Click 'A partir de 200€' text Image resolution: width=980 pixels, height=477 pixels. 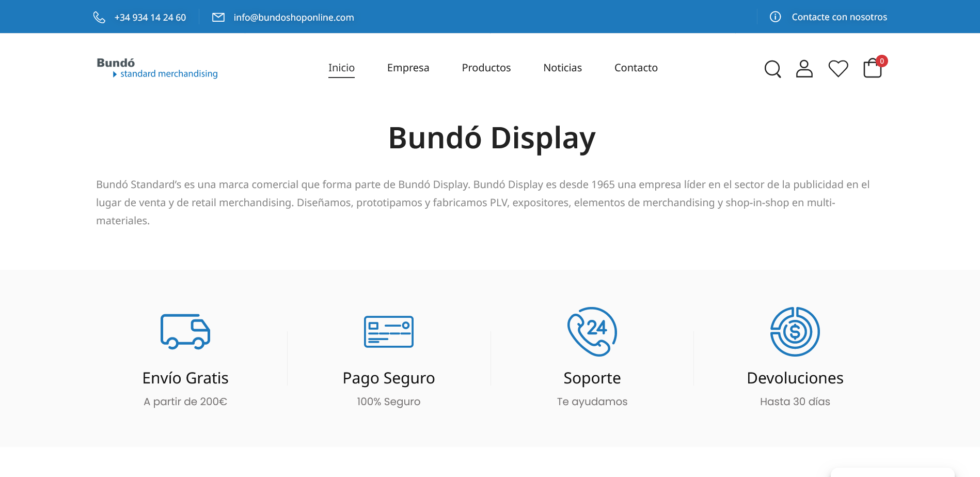pos(185,402)
